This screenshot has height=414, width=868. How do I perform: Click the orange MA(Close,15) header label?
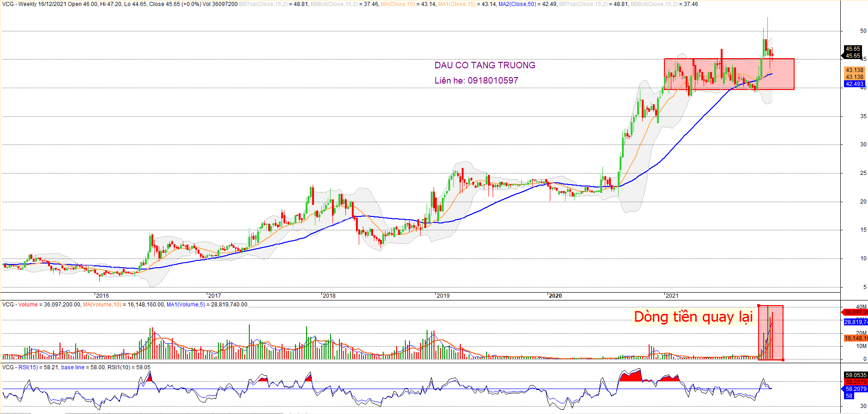pyautogui.click(x=398, y=4)
